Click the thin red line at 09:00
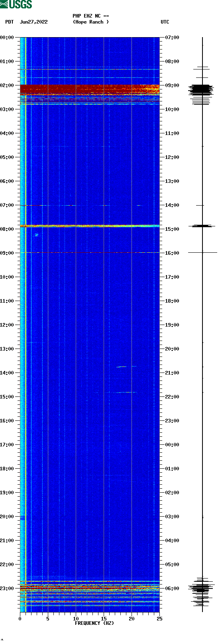 click(90, 253)
